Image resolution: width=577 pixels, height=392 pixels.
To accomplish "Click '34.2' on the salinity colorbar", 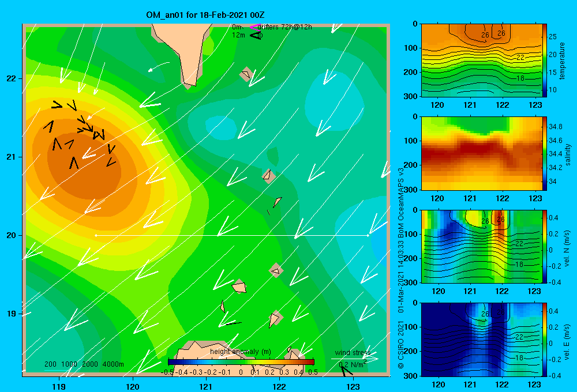I will (x=555, y=167).
